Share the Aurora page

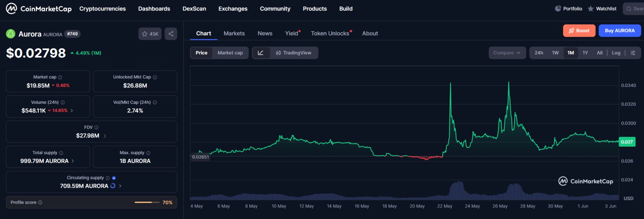(x=171, y=34)
